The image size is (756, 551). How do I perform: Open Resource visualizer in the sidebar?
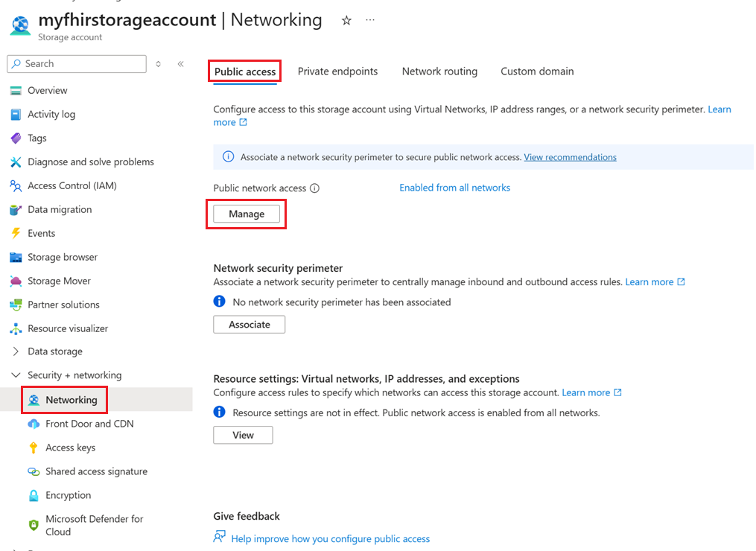pos(68,329)
